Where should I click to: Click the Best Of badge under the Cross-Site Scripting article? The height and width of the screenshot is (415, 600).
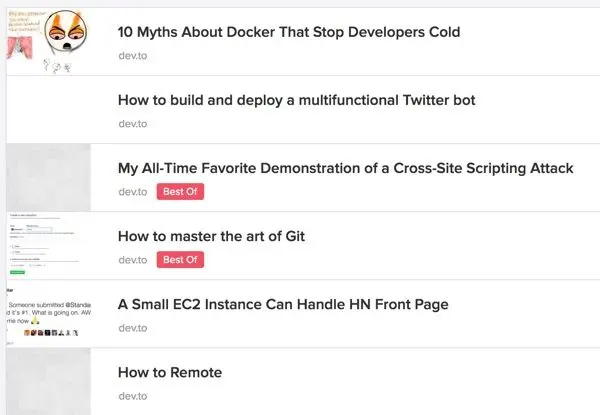[180, 192]
